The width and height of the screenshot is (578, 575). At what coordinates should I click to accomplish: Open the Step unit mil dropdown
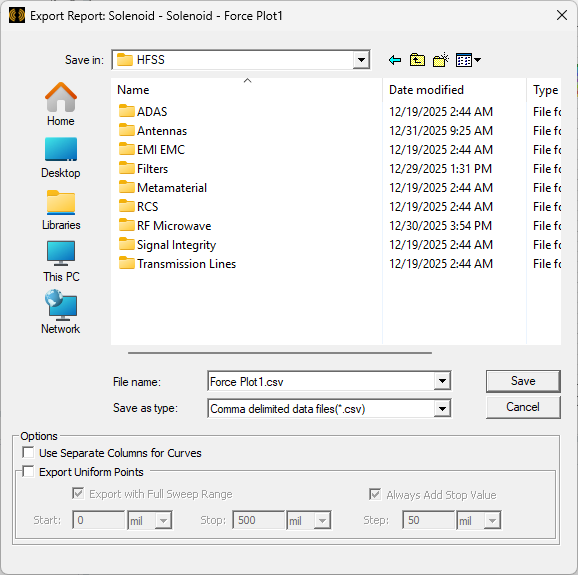pos(492,520)
